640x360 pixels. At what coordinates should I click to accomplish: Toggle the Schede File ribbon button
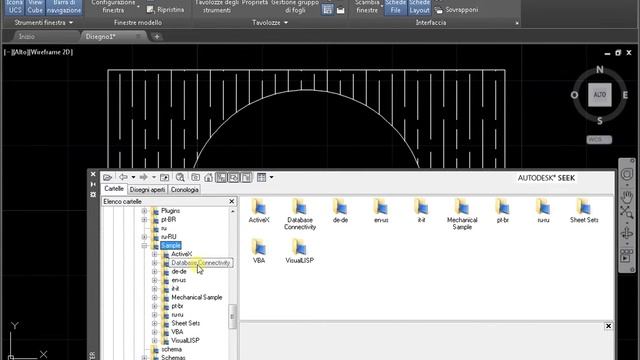click(395, 7)
